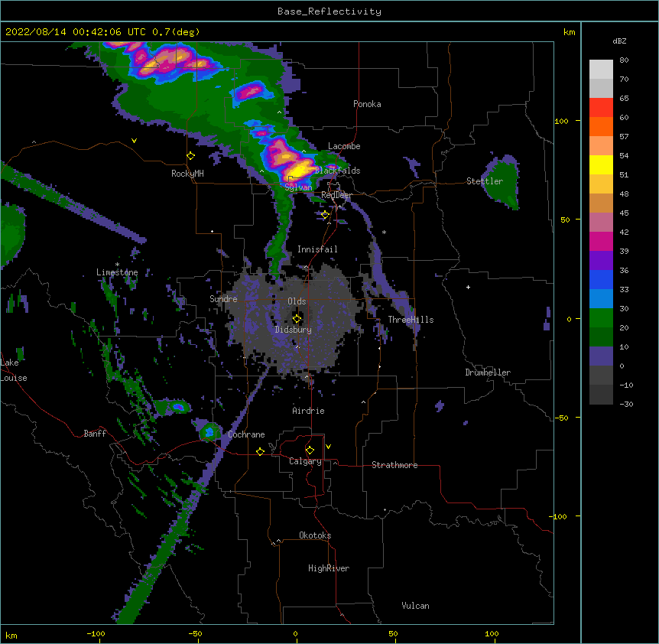Click the Sundre label
The width and height of the screenshot is (659, 644).
coord(223,299)
